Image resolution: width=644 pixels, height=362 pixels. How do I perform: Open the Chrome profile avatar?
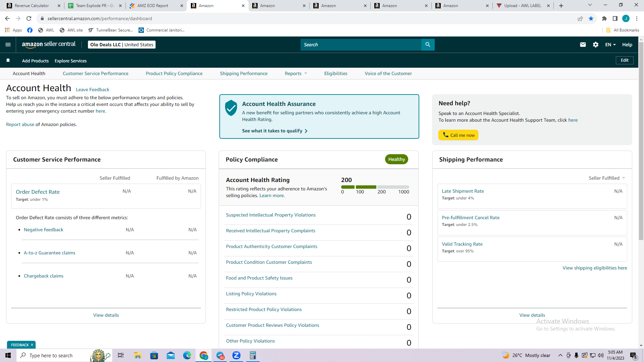(626, 18)
